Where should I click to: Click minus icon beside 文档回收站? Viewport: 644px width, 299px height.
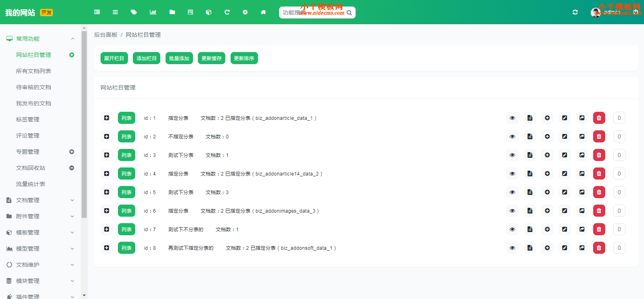(71, 168)
